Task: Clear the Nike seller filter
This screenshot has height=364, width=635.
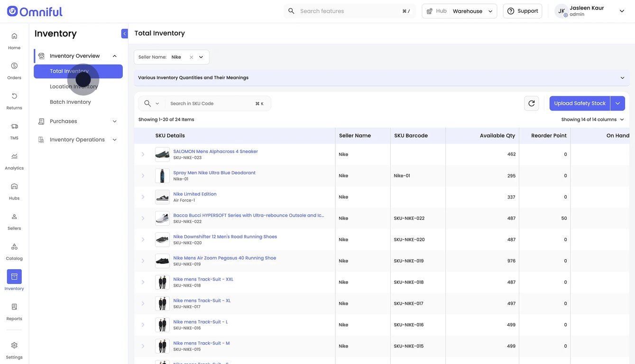Action: tap(191, 57)
